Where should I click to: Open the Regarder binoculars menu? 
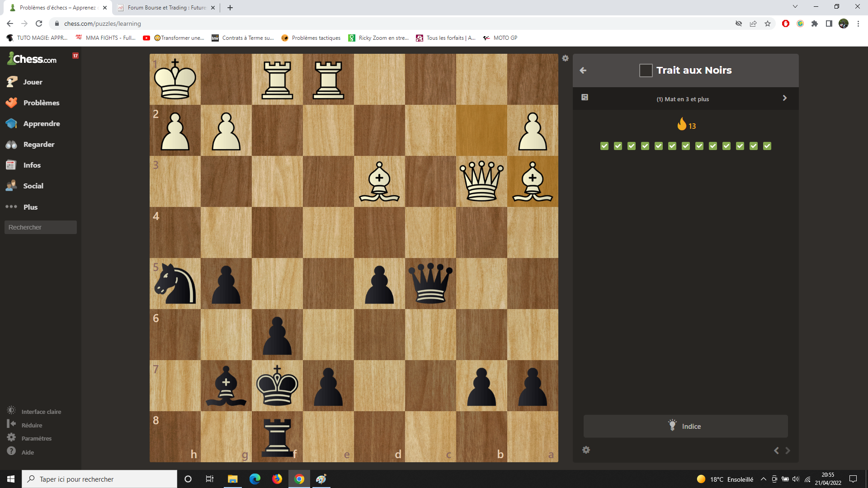38,145
